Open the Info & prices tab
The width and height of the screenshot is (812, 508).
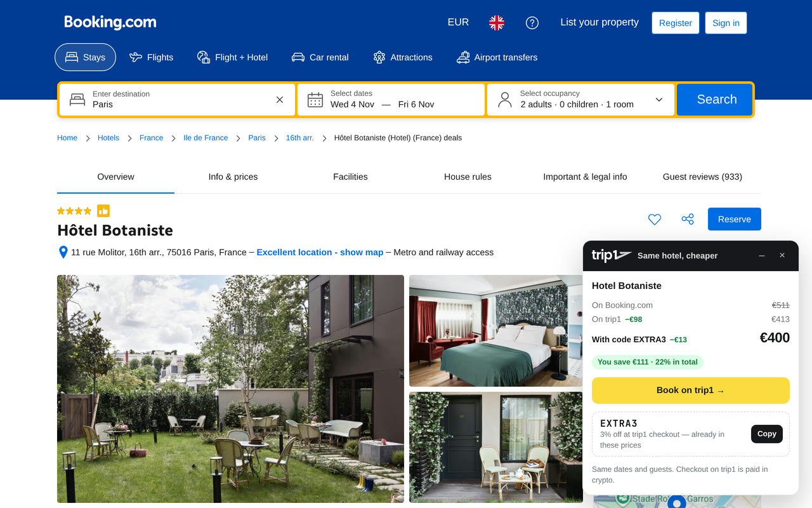pyautogui.click(x=233, y=177)
